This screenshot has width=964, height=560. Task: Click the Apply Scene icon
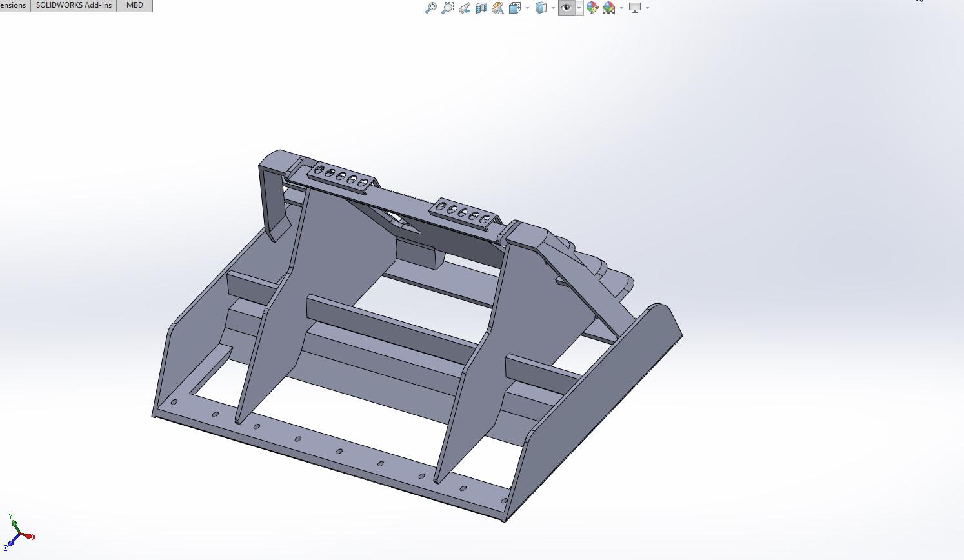tap(608, 8)
